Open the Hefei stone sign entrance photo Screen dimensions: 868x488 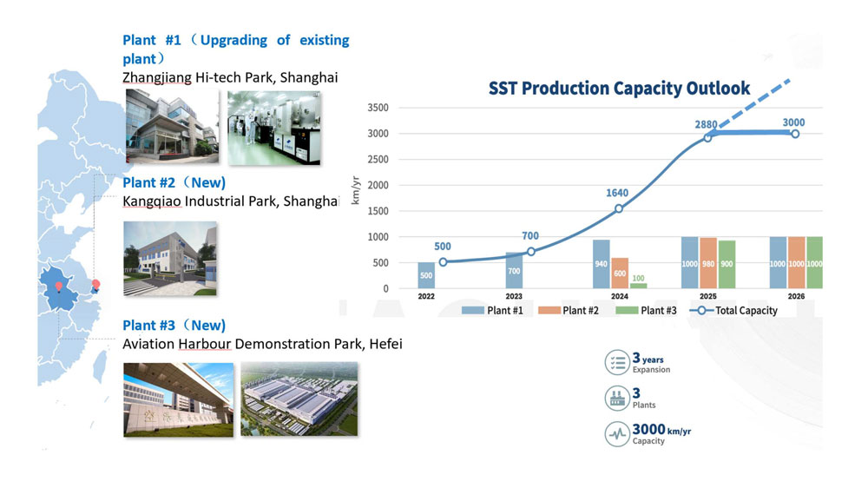178,400
